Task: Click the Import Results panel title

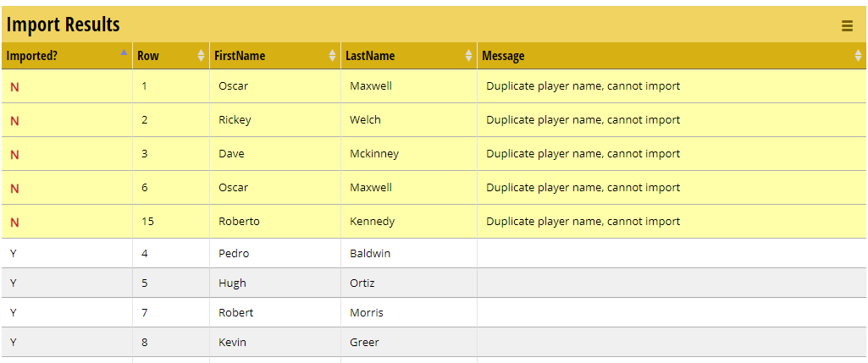Action: 64,25
